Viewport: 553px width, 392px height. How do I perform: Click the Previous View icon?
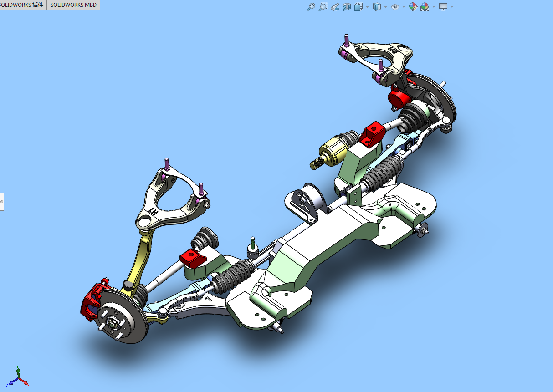334,7
